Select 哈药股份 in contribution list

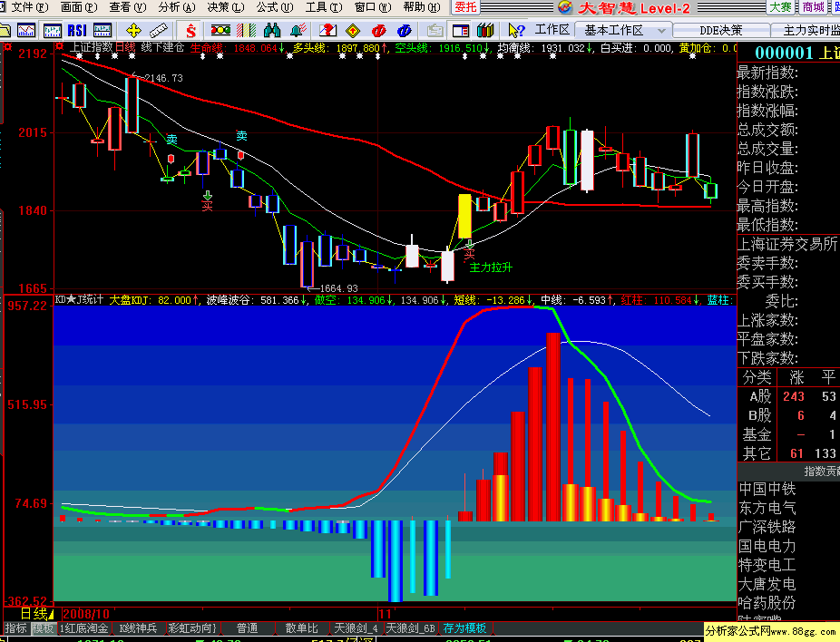pos(767,603)
